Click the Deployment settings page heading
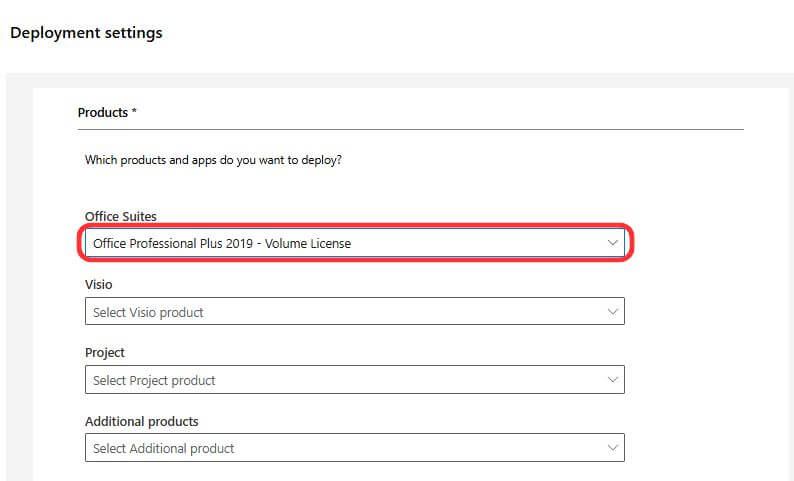The image size is (794, 481). coord(86,33)
